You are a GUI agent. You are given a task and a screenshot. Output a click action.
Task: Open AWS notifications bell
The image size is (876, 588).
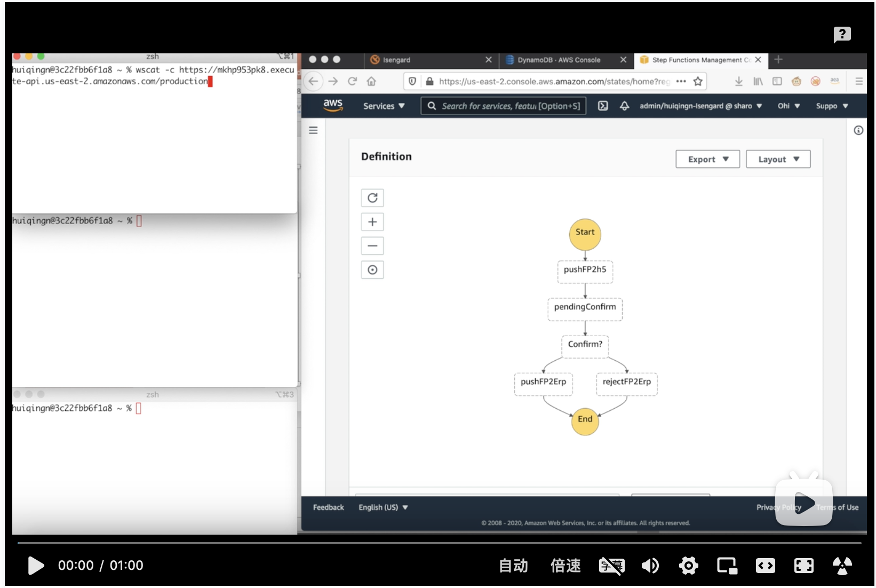(624, 106)
